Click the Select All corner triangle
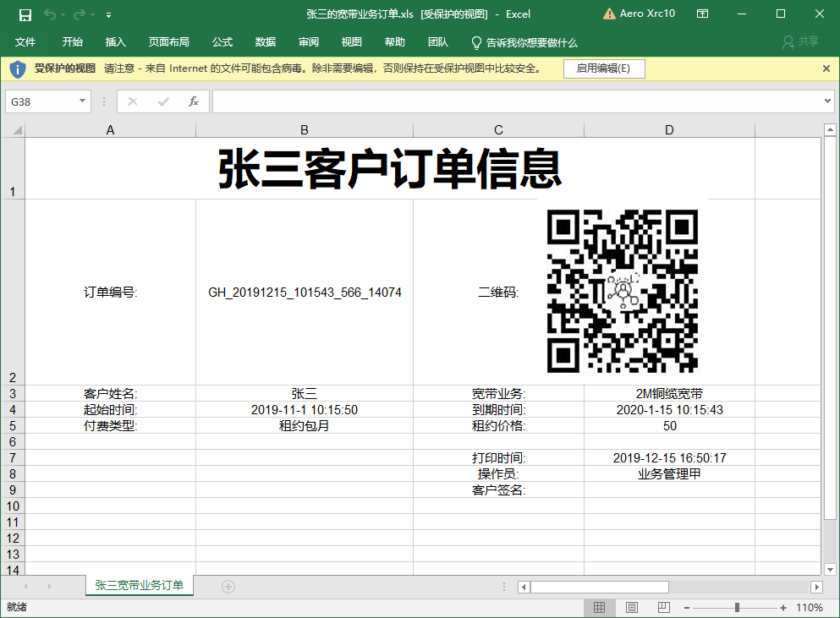 (x=18, y=129)
